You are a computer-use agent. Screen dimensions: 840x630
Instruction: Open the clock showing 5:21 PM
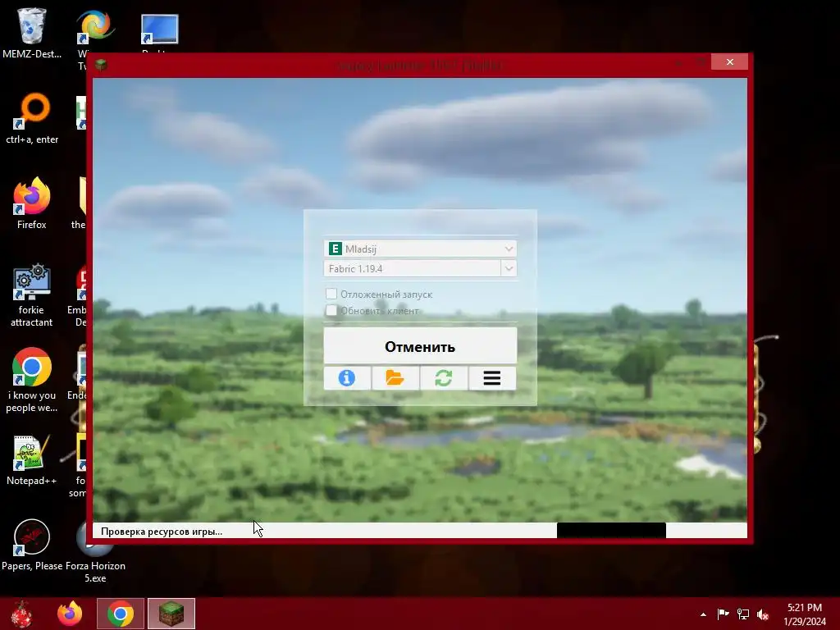(x=805, y=614)
